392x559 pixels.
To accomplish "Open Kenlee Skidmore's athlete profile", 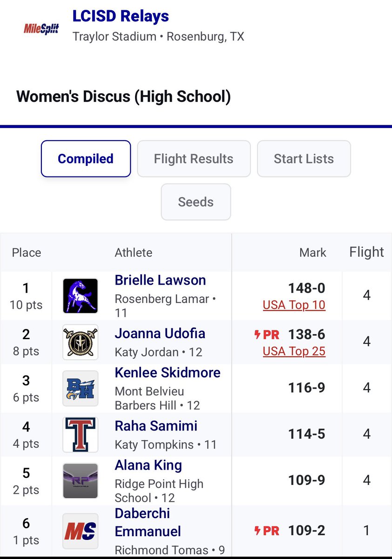I will coord(168,373).
